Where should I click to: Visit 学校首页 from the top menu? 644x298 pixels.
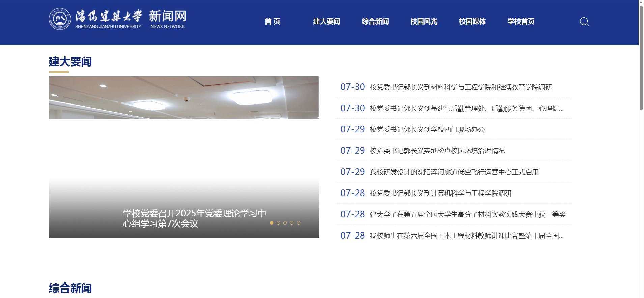(x=521, y=22)
